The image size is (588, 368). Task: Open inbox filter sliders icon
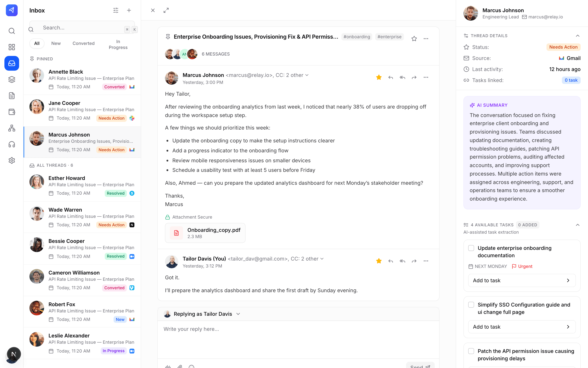pos(116,10)
